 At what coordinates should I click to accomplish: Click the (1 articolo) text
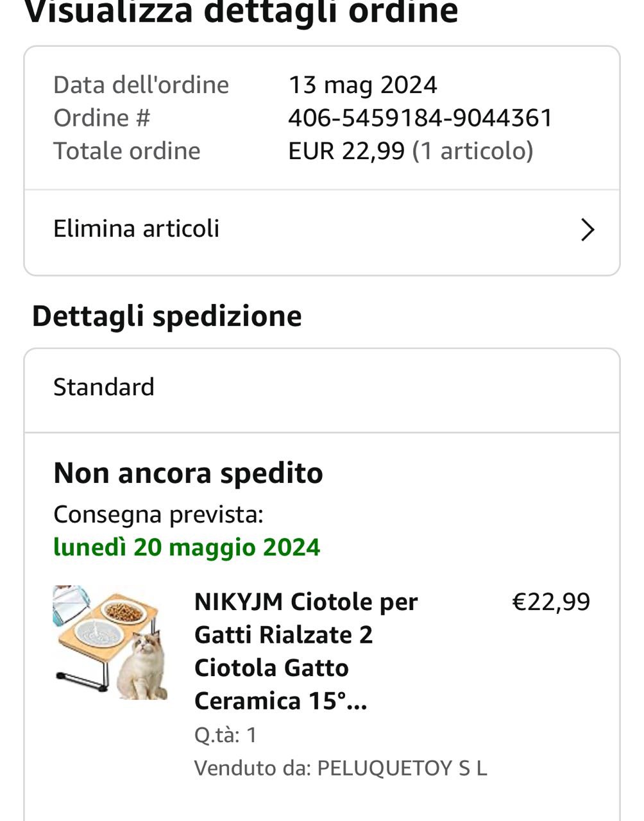(473, 151)
